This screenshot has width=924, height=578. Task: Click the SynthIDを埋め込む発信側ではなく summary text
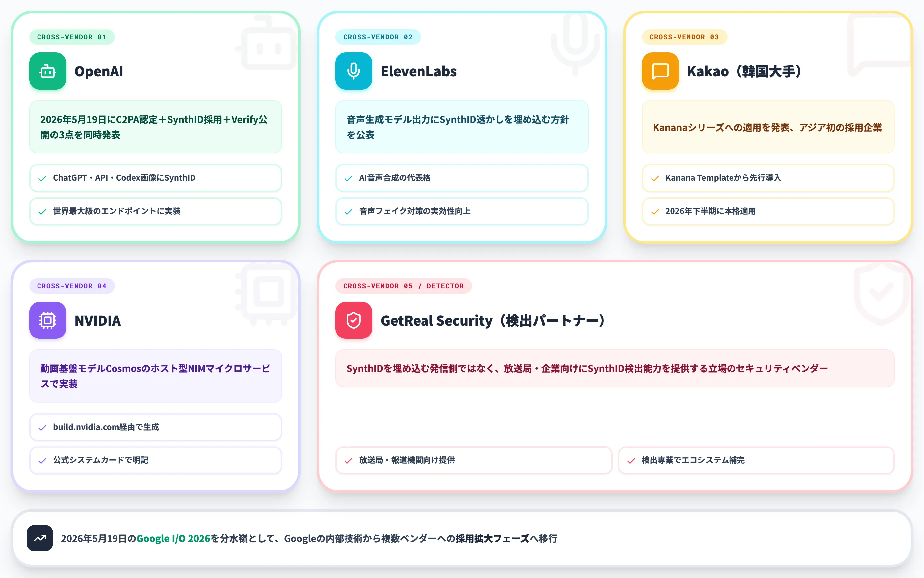coord(587,368)
